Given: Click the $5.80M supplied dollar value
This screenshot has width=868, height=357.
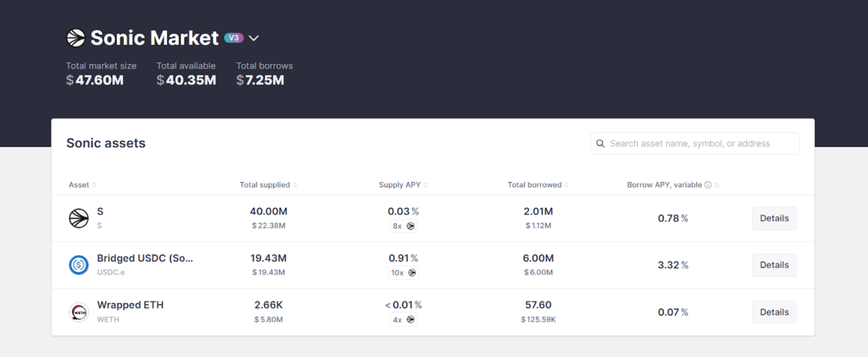Looking at the screenshot, I should click(x=268, y=319).
